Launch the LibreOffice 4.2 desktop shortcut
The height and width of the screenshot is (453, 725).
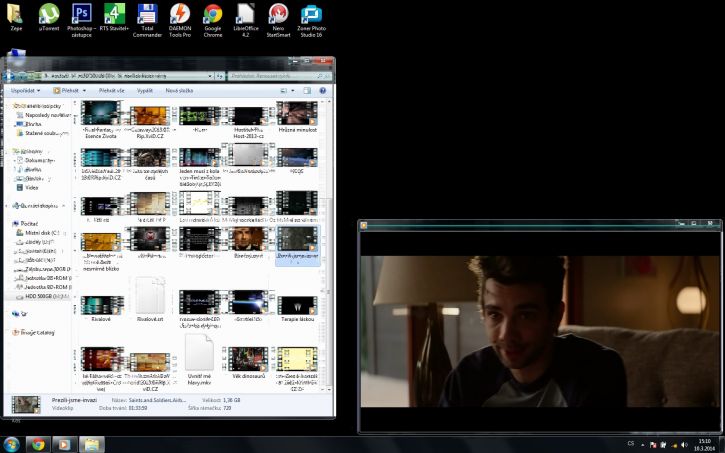246,20
